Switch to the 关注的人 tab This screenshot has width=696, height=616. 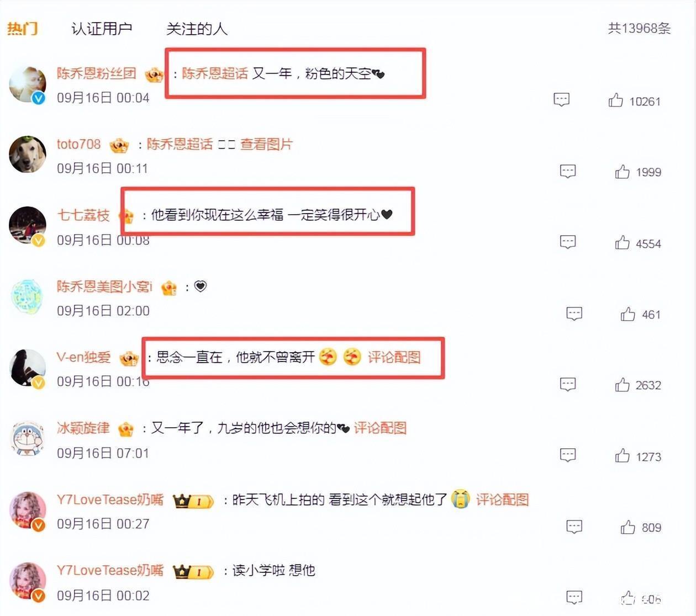197,29
